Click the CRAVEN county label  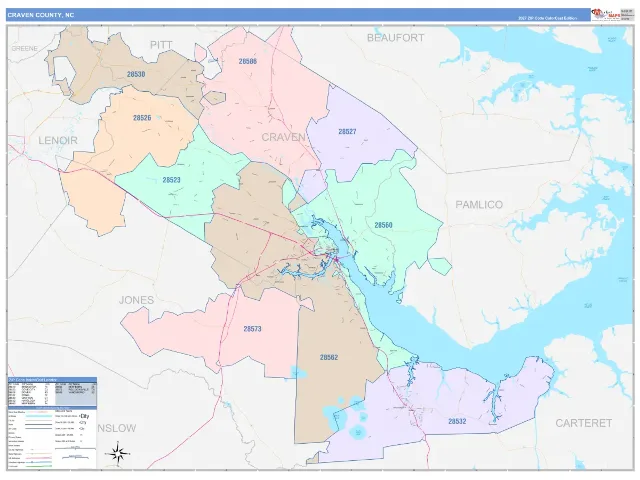(x=283, y=138)
